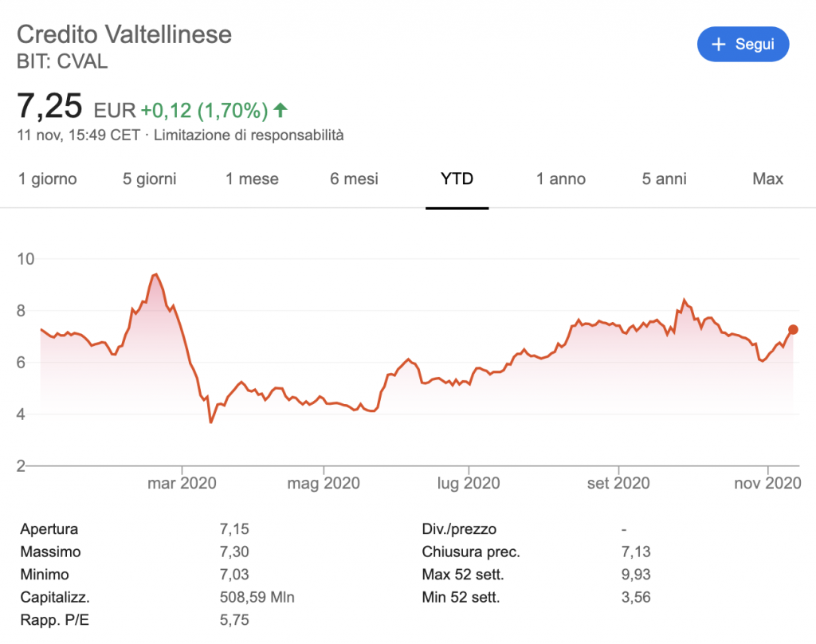Click the Credito Valtellinese company title
Image resolution: width=816 pixels, height=644 pixels.
[x=124, y=35]
